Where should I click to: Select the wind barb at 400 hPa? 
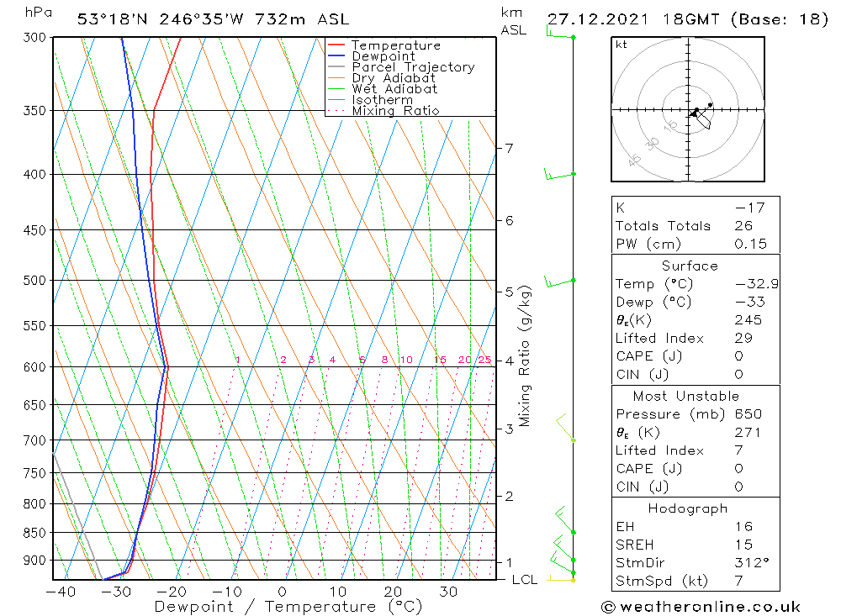[x=560, y=174]
